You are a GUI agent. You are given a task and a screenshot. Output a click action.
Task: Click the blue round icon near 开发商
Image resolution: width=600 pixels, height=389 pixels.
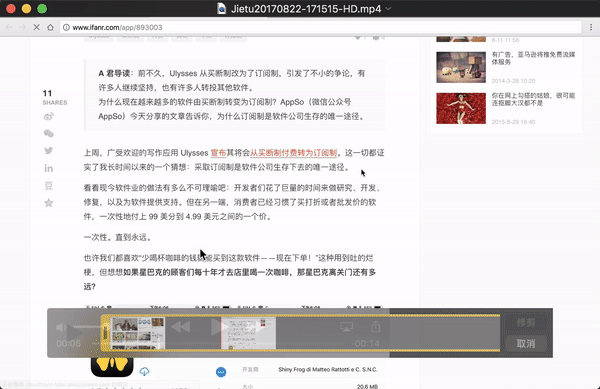221,372
